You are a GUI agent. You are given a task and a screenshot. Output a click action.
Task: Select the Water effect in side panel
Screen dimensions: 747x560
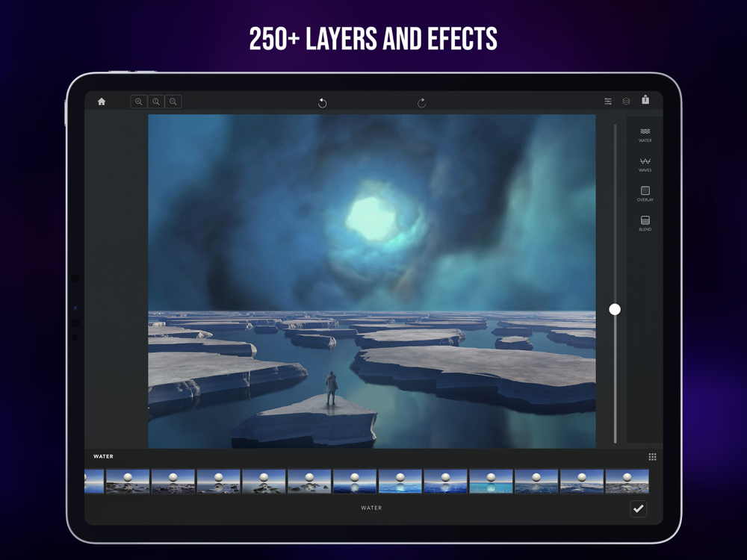click(645, 134)
